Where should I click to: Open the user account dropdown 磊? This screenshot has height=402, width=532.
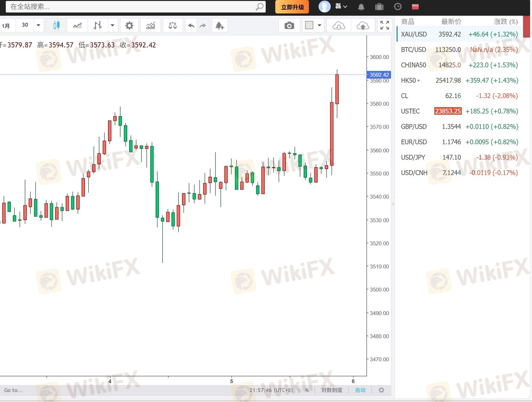tap(341, 6)
